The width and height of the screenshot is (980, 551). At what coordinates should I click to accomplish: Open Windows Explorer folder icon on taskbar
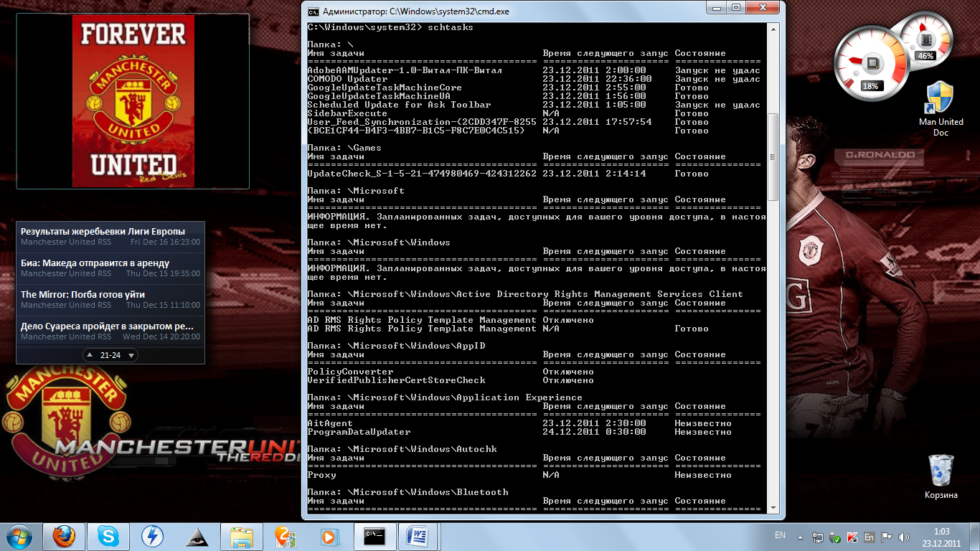[242, 536]
